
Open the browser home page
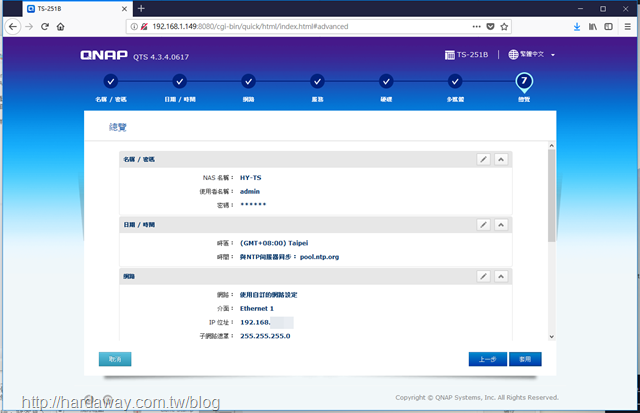[x=60, y=27]
